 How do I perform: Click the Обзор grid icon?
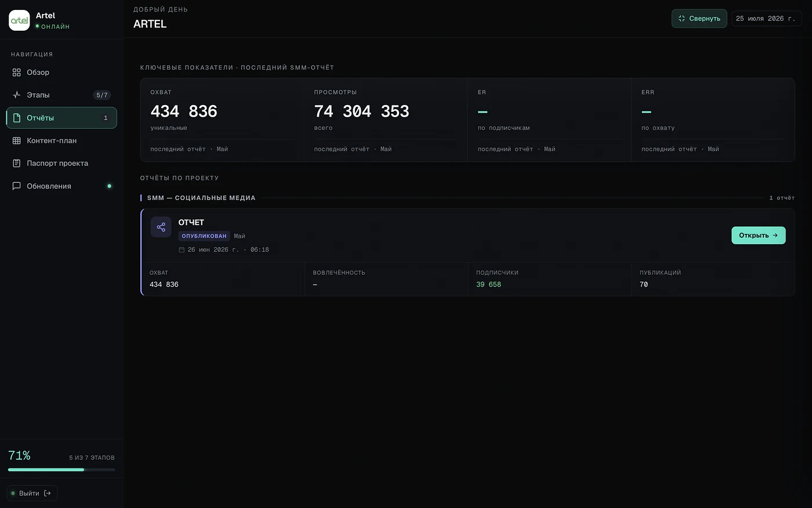click(16, 72)
